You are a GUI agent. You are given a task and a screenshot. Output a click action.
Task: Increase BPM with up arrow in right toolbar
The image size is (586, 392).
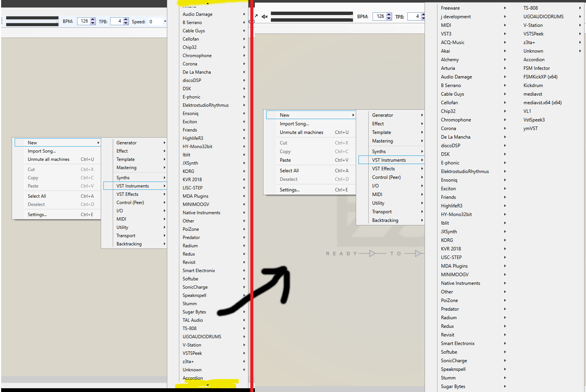tap(389, 14)
